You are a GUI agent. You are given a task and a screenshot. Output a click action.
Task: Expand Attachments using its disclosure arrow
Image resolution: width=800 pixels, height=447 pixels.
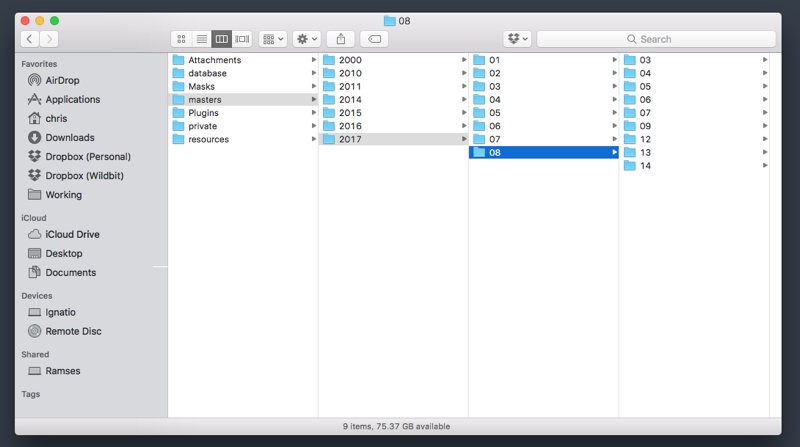[x=314, y=60]
